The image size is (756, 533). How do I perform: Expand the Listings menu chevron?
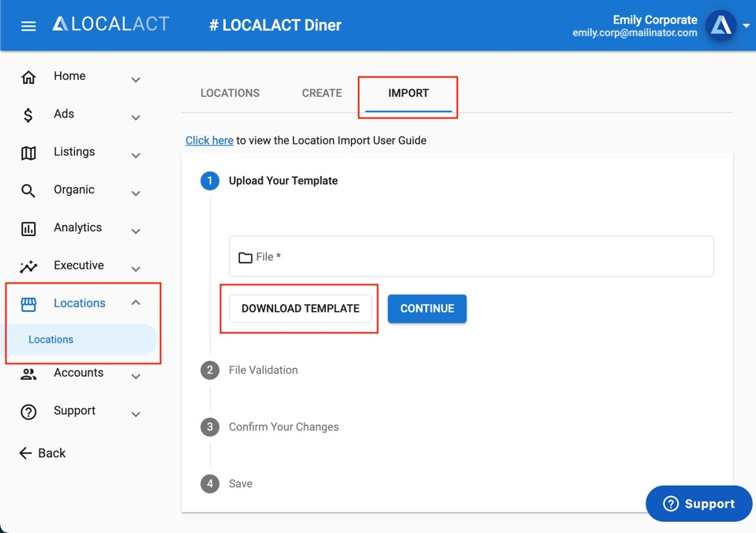pos(136,156)
